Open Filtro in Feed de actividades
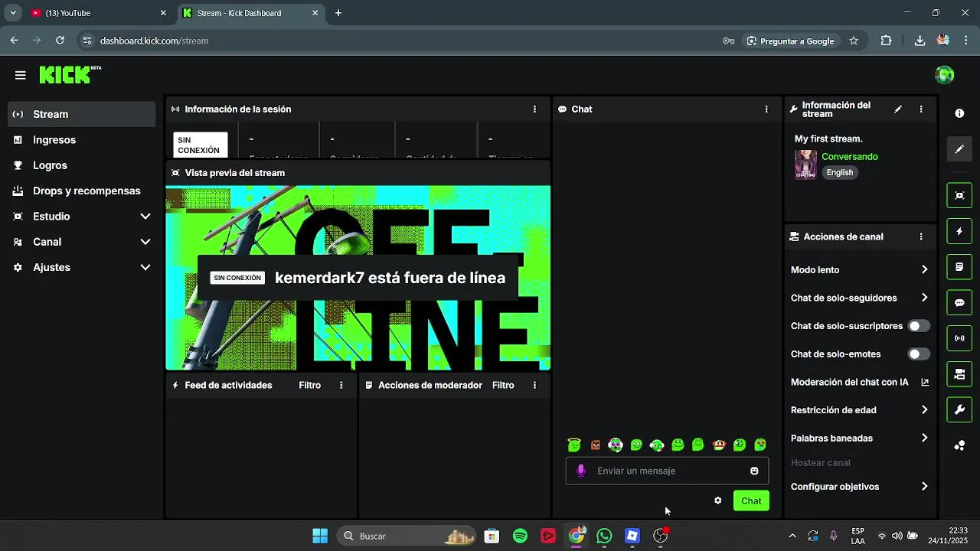 tap(310, 386)
